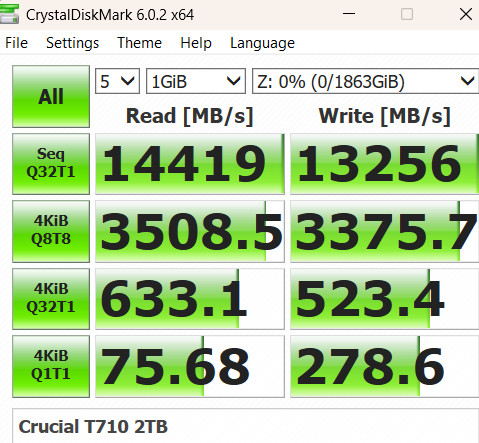
Task: Click the 4KiB Q32T1 write result 523.4
Action: [384, 299]
